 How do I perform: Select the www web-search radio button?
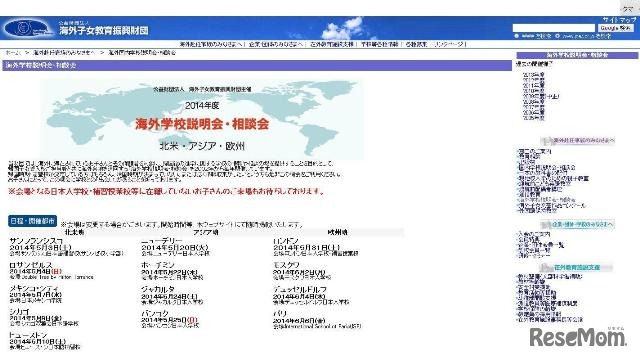(x=517, y=36)
